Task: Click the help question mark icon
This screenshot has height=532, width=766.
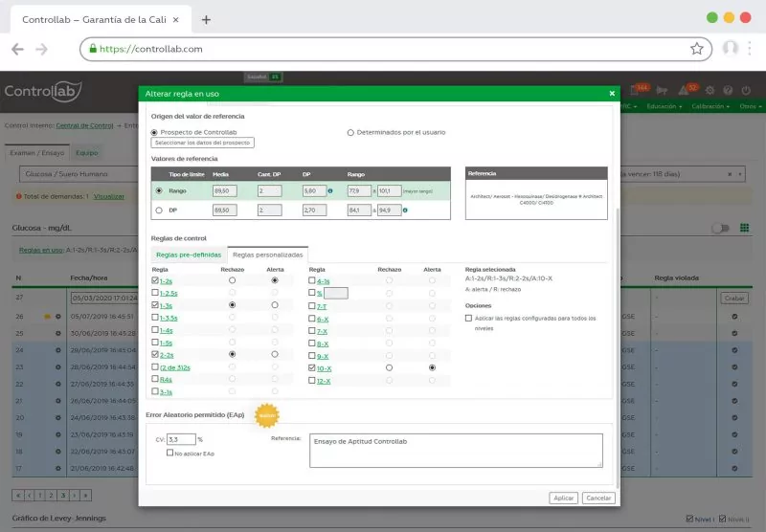Action: tap(729, 91)
